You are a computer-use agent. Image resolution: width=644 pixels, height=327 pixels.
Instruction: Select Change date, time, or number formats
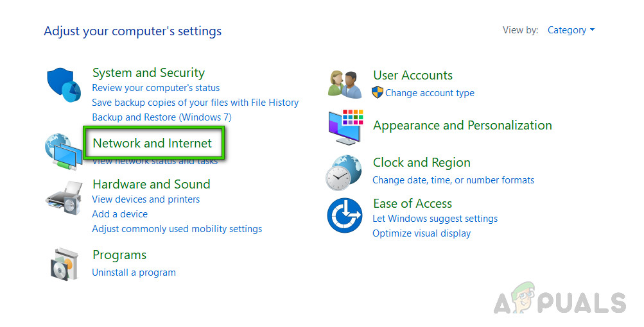[x=453, y=180]
